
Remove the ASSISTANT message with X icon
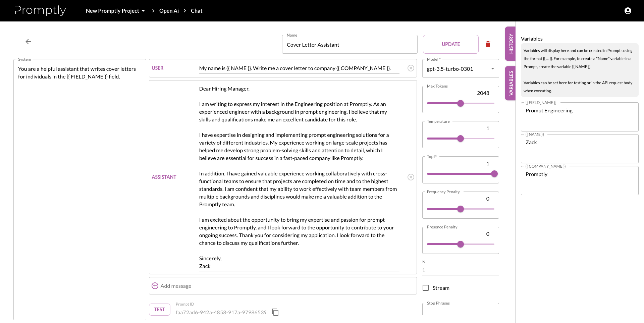(x=411, y=177)
